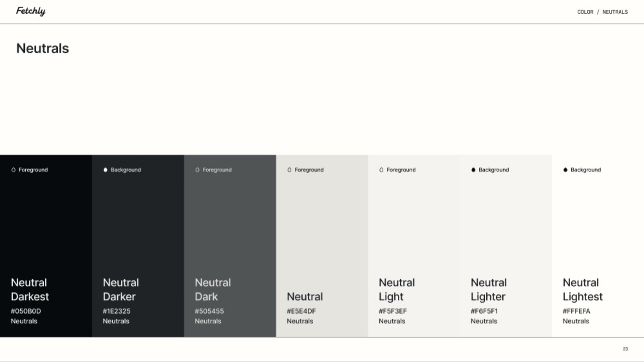The width and height of the screenshot is (644, 362).
Task: Click the "Neutrals" label under #050B0D
Action: pos(24,321)
